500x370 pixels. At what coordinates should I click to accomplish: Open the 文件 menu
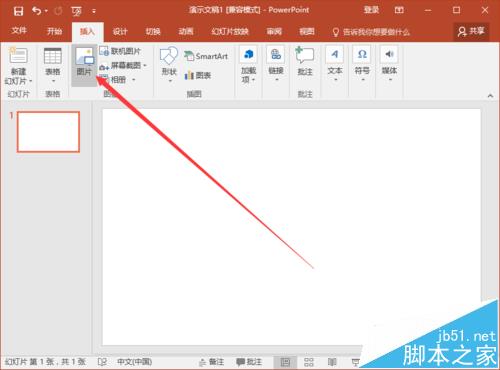(19, 31)
